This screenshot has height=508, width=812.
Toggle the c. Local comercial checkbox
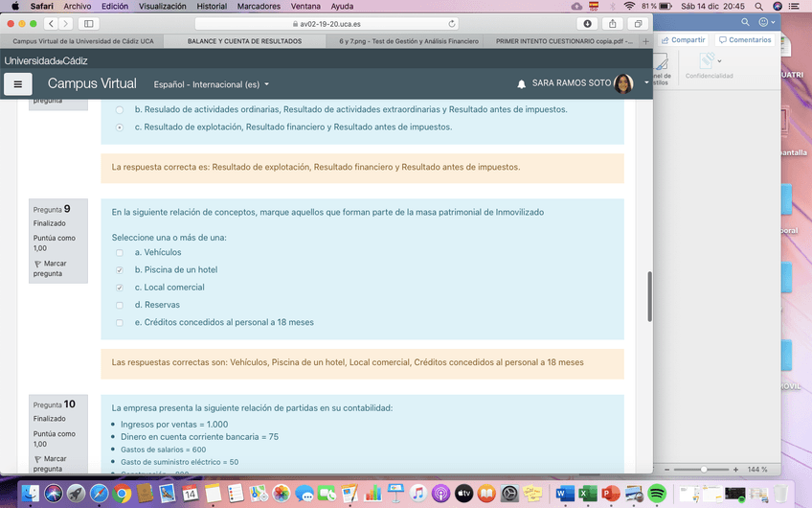pos(120,288)
